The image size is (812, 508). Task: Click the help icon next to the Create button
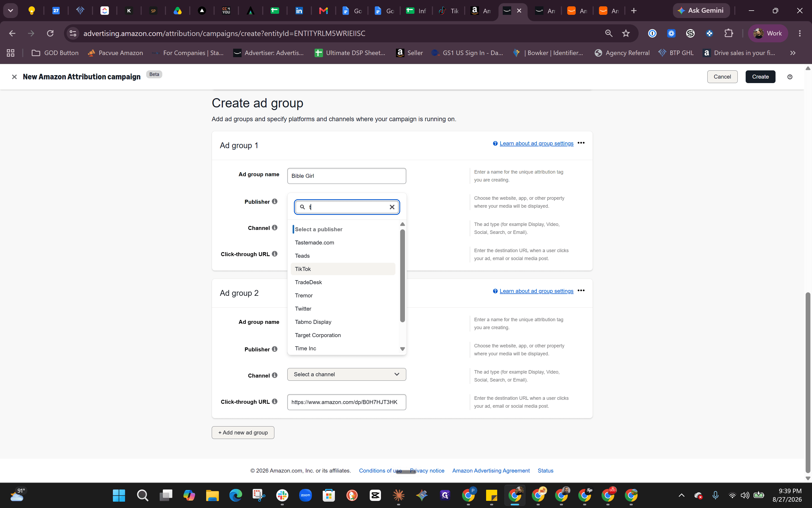pyautogui.click(x=790, y=77)
